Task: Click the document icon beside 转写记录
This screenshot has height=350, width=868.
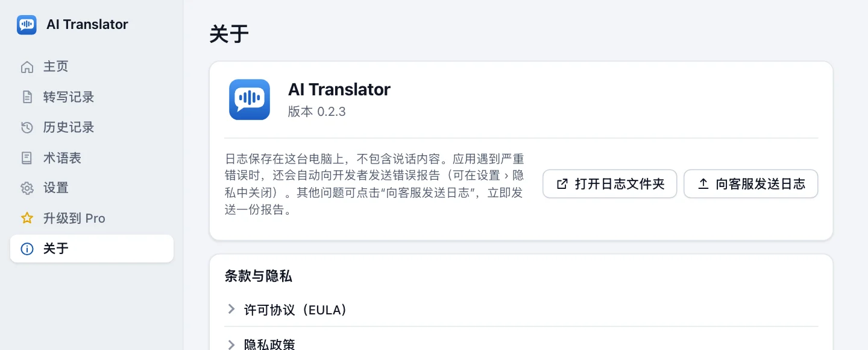Action: pos(27,97)
